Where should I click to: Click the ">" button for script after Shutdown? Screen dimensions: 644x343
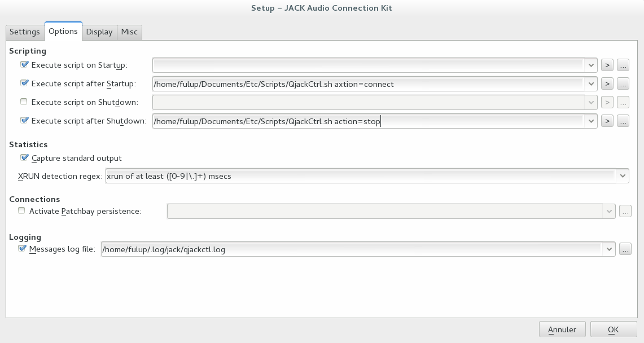point(607,121)
